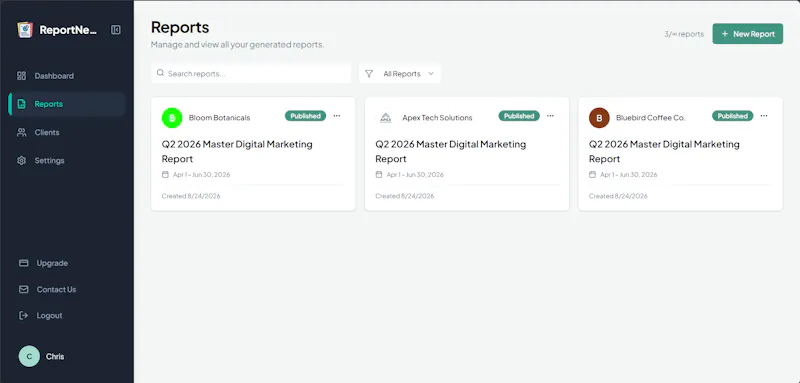Click calendar icon on Apex Tech card
The width and height of the screenshot is (800, 383).
379,174
